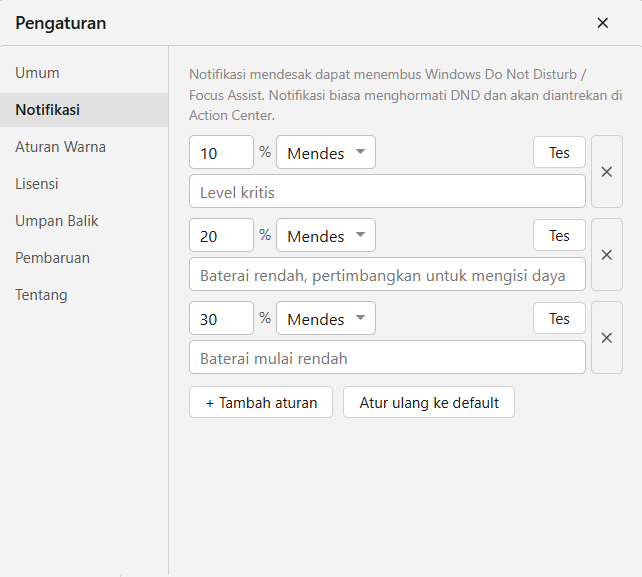The width and height of the screenshot is (642, 577).
Task: Edit the 10 percent threshold field
Action: 222,152
